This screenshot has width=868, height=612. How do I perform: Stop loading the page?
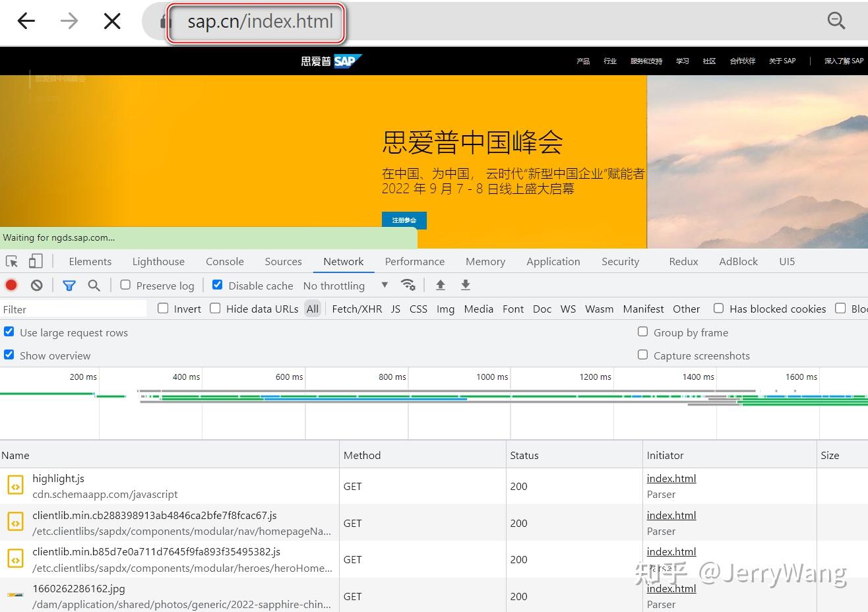point(112,21)
